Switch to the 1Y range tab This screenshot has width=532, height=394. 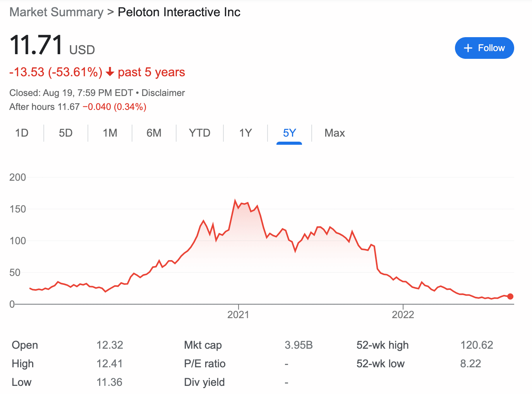(245, 133)
